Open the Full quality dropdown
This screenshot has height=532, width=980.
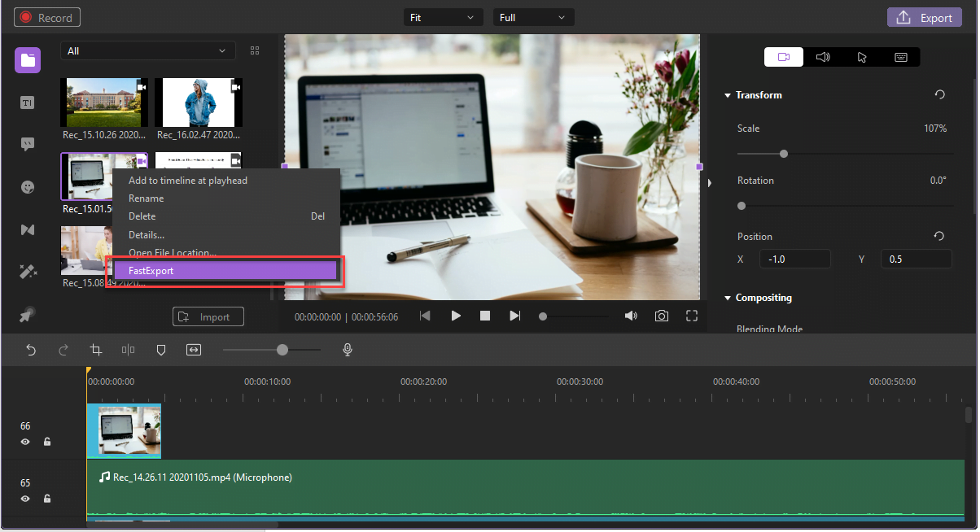(534, 17)
